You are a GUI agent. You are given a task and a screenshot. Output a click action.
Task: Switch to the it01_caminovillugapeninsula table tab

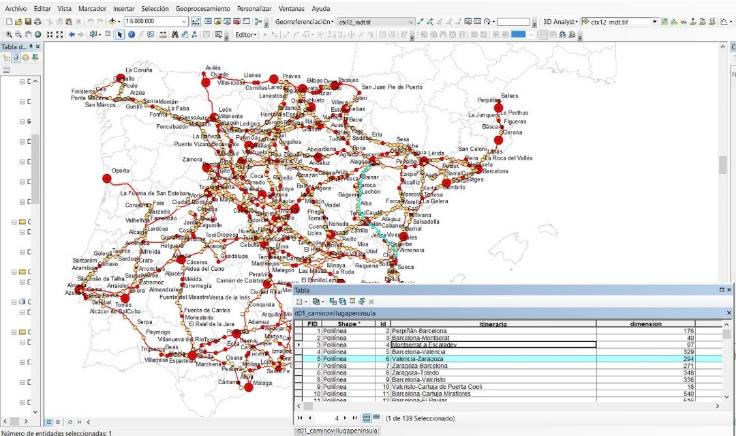pyautogui.click(x=336, y=431)
